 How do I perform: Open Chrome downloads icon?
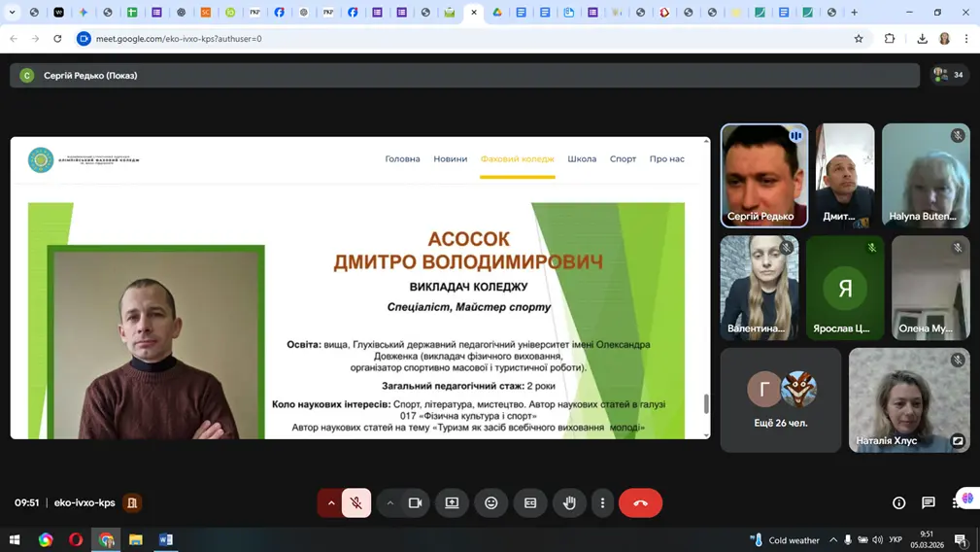coord(922,39)
